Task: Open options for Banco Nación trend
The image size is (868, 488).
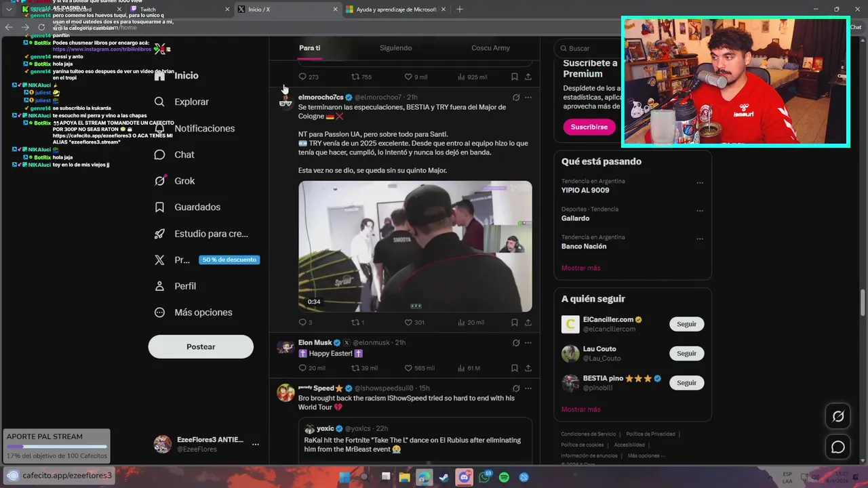Action: tap(700, 239)
